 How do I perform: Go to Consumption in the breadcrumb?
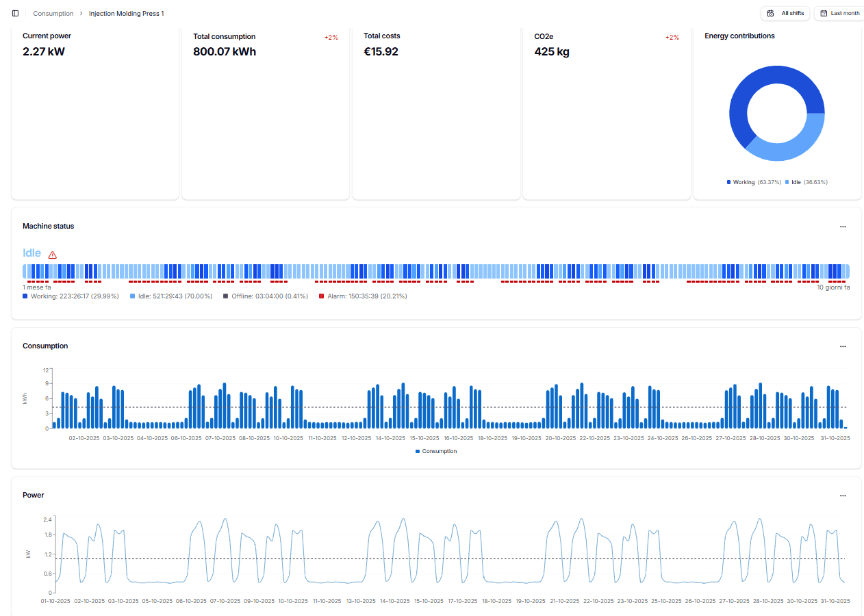click(x=53, y=14)
